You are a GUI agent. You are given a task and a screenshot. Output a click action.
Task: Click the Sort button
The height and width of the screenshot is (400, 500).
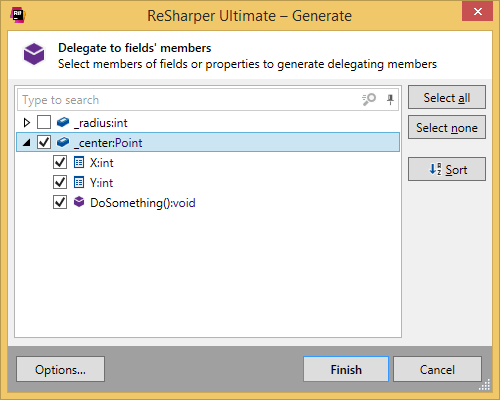pos(447,169)
